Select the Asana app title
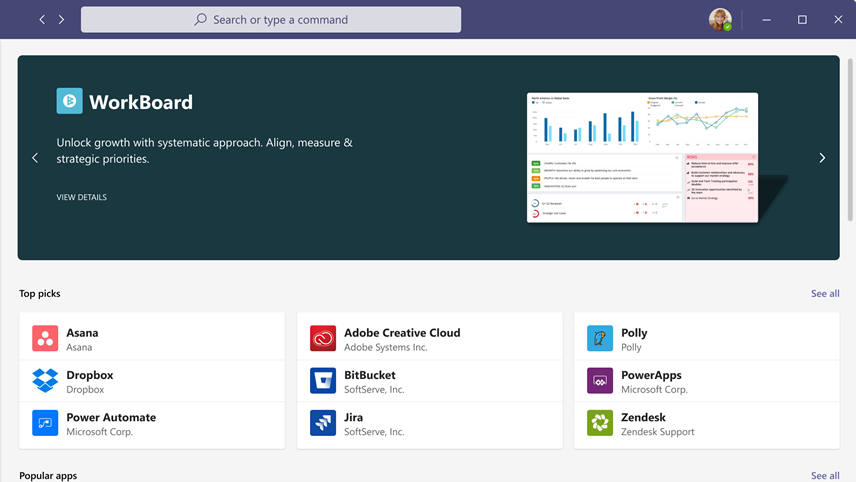 [x=82, y=332]
